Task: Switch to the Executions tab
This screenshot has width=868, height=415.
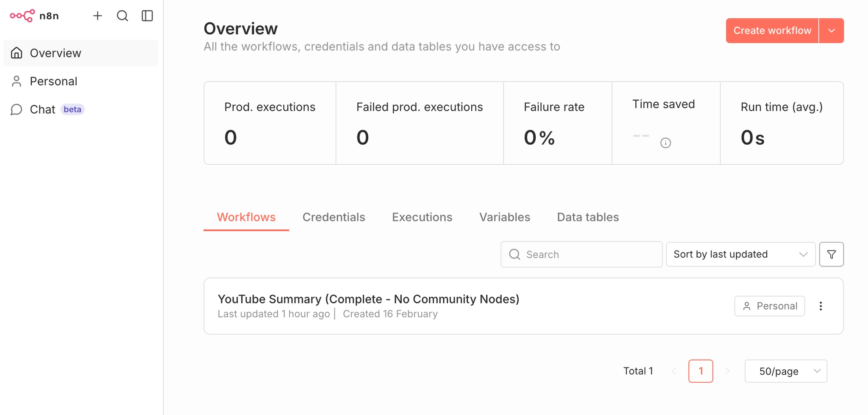Action: click(422, 217)
